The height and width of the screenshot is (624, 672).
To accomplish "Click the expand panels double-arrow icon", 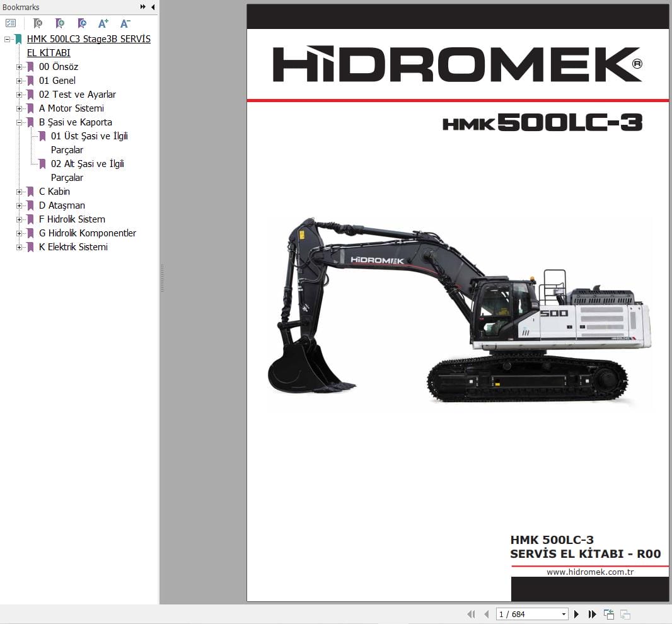I will click(x=143, y=7).
